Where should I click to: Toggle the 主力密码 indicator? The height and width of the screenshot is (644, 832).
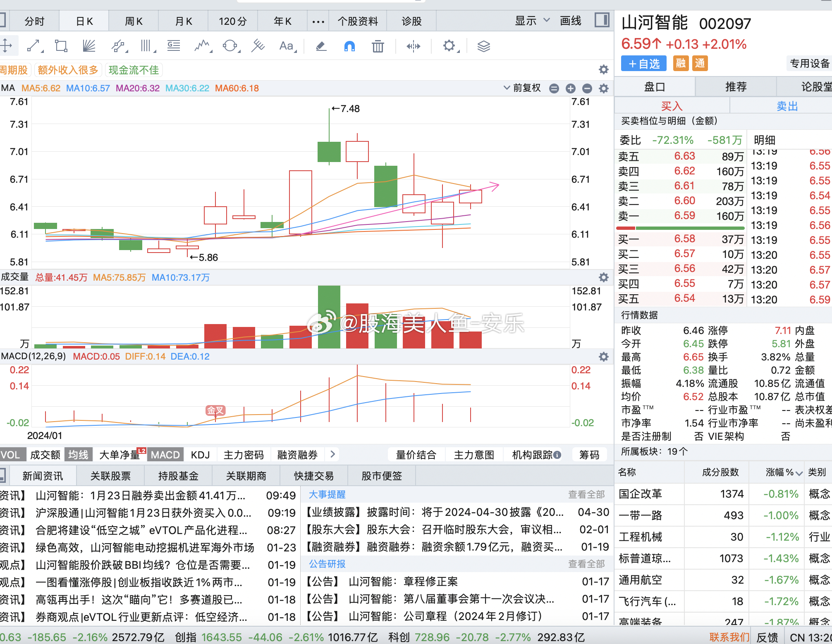tap(244, 455)
